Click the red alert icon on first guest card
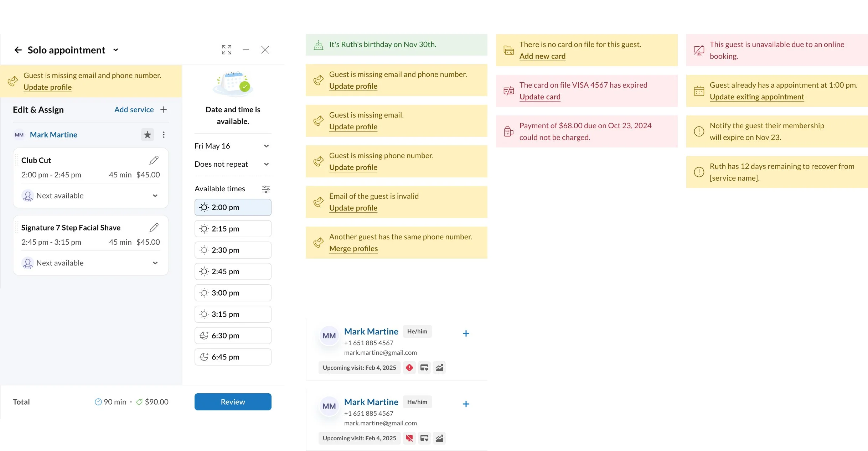 409,368
